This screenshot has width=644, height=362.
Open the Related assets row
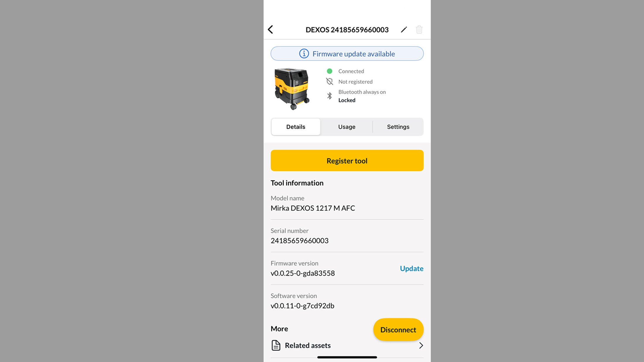(x=347, y=345)
